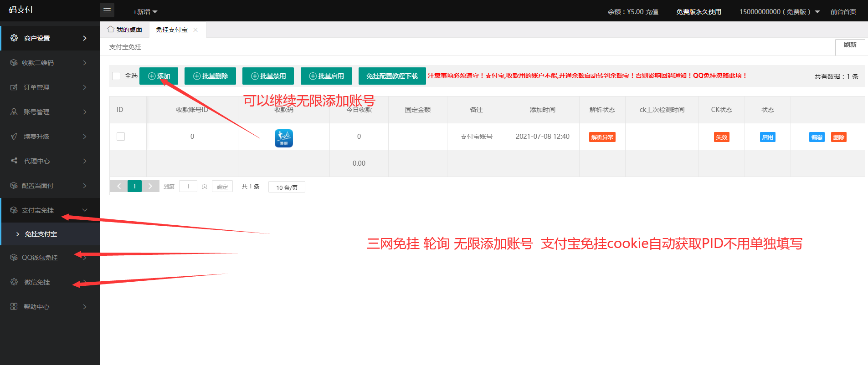Click the 微信免挂 gear icon
The height and width of the screenshot is (365, 868).
click(x=14, y=282)
